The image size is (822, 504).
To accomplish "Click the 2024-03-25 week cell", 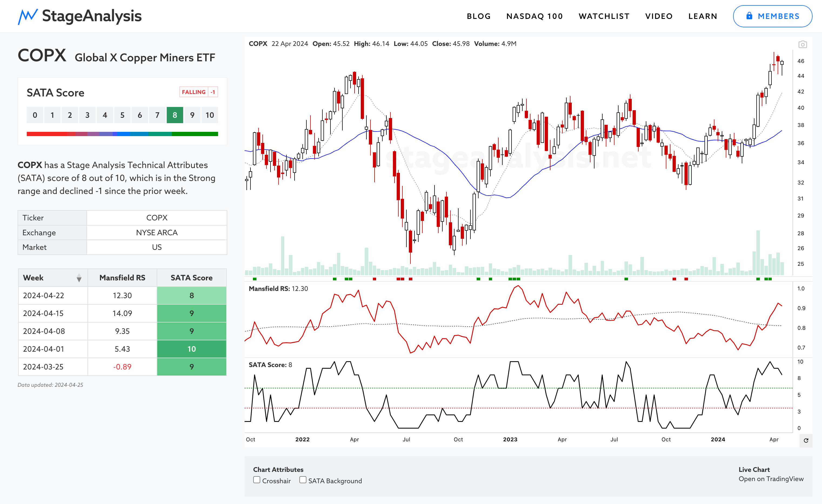I will 53,367.
